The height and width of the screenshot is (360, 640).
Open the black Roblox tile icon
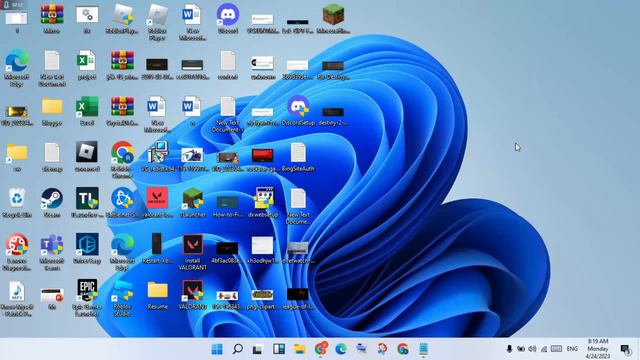tap(87, 152)
